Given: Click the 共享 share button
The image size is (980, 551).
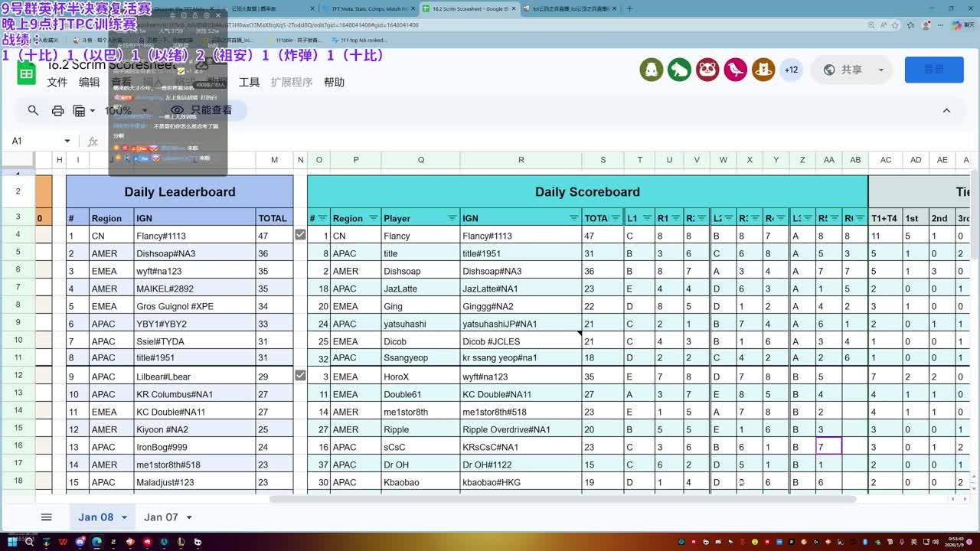Looking at the screenshot, I should 851,70.
